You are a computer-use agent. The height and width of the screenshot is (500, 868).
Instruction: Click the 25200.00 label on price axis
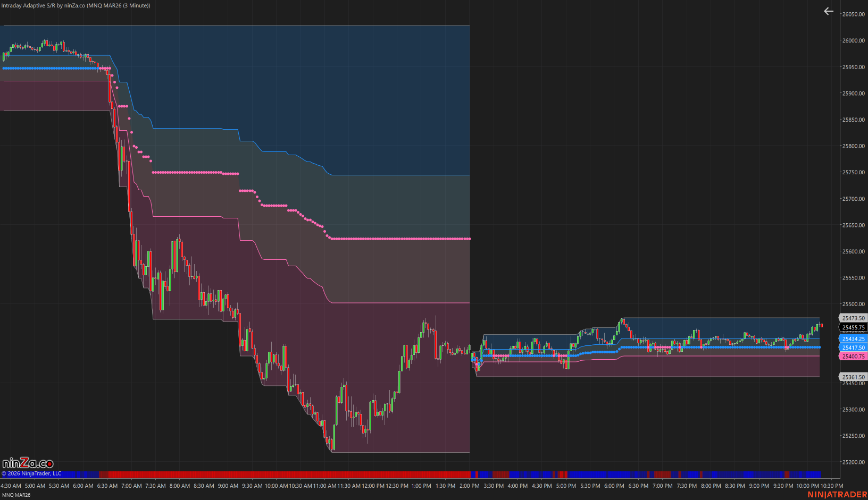pos(853,462)
